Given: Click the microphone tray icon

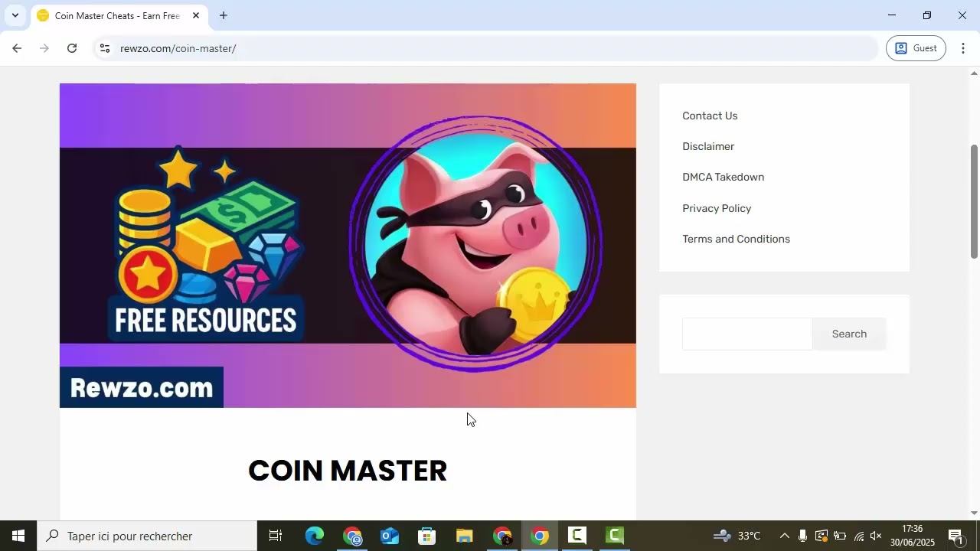Looking at the screenshot, I should click(x=802, y=536).
